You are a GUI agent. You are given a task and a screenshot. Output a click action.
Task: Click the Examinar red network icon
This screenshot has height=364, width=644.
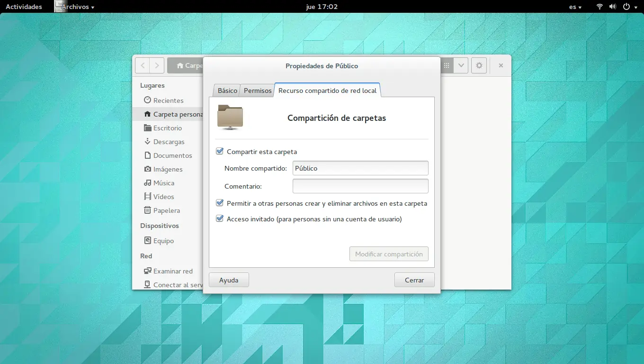point(147,271)
